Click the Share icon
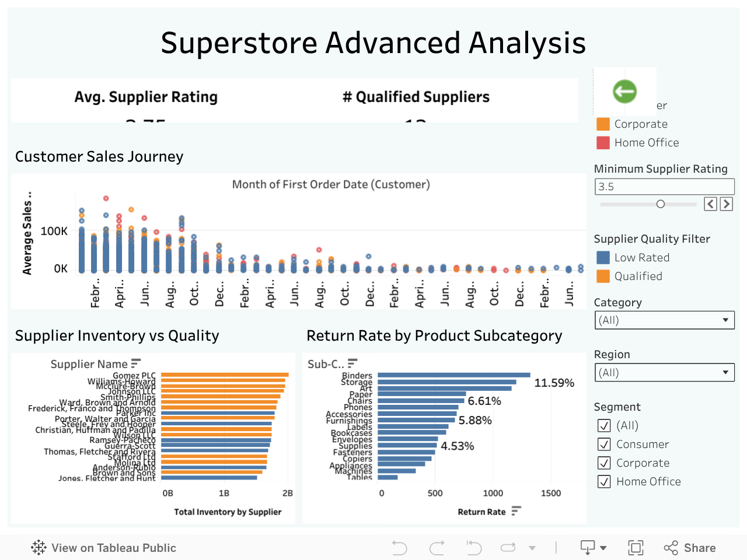747x560 pixels. click(x=689, y=548)
